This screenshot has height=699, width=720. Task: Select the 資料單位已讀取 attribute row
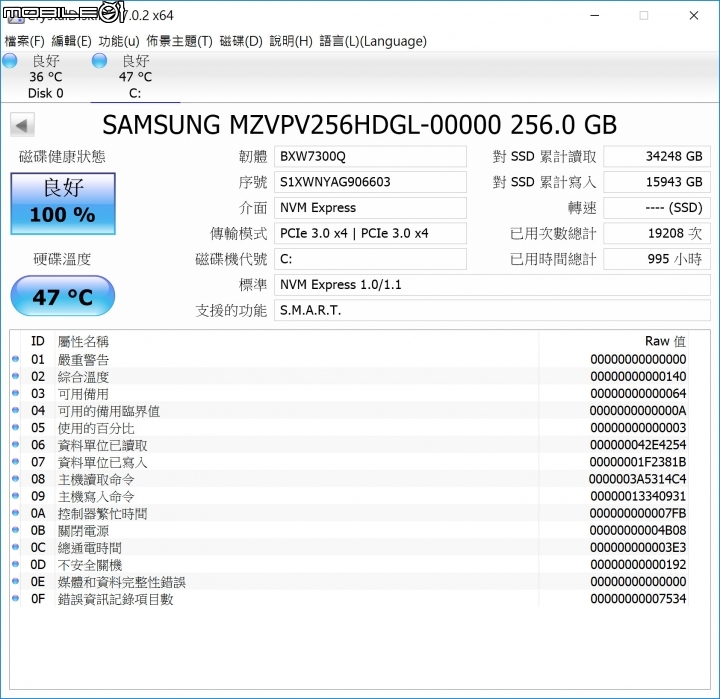tap(349, 445)
